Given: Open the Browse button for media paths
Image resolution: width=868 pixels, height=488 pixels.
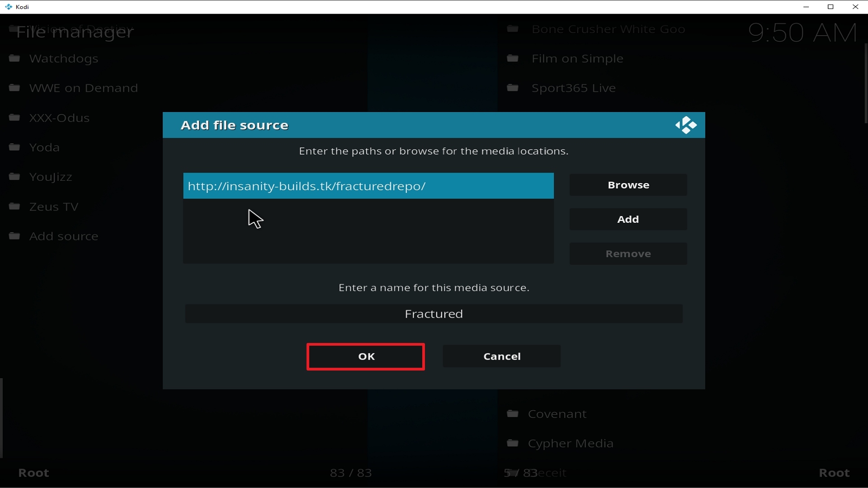Looking at the screenshot, I should pos(628,185).
